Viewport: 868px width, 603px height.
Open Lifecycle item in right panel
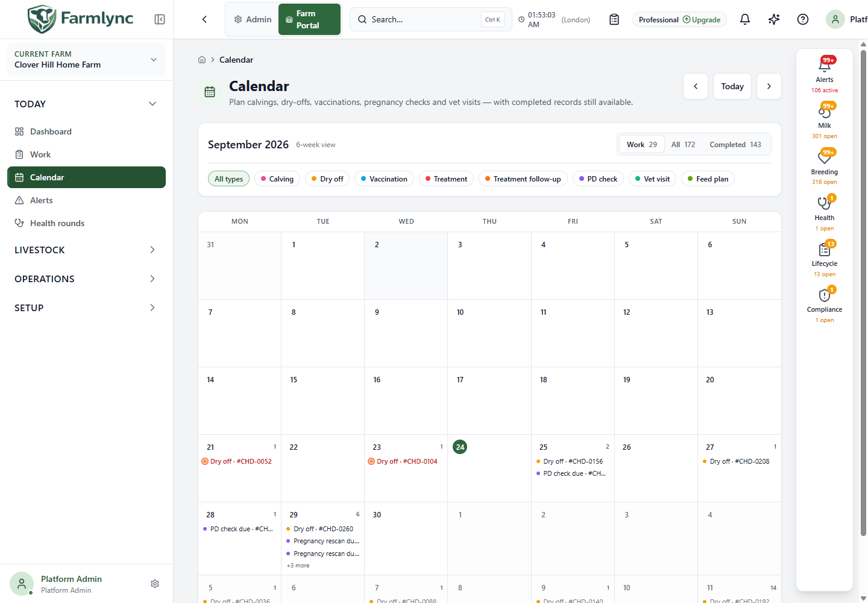point(825,258)
